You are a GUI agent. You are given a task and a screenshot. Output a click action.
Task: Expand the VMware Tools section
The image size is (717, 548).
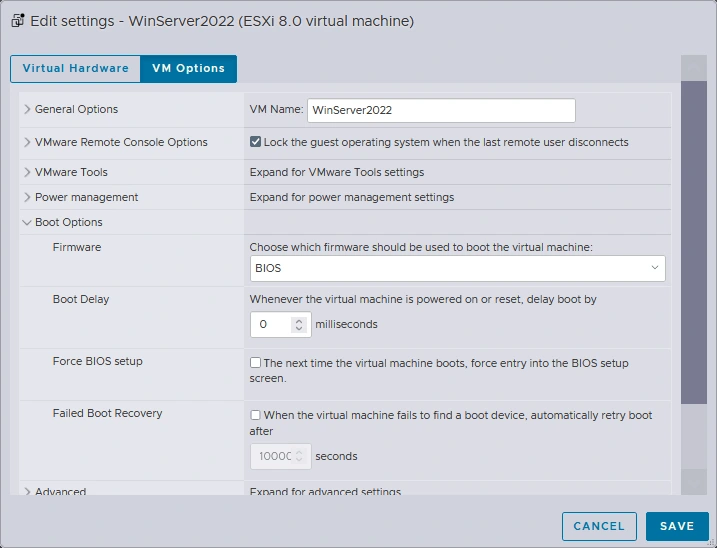coord(71,172)
